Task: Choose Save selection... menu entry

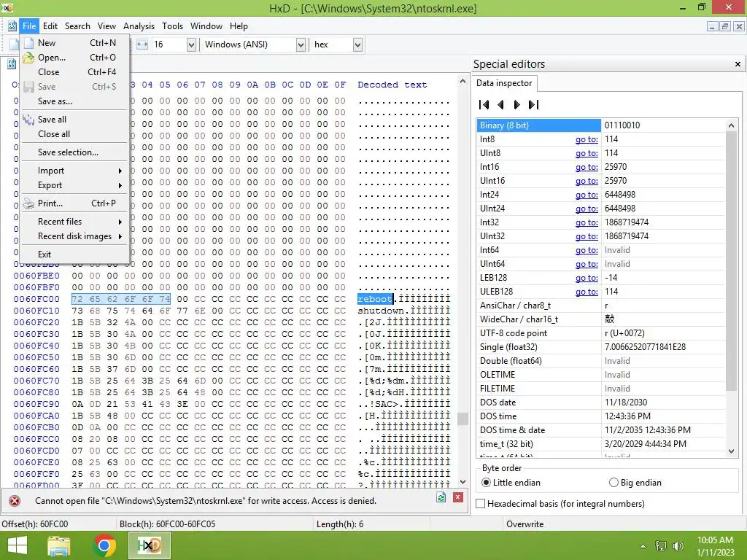Action: point(74,152)
